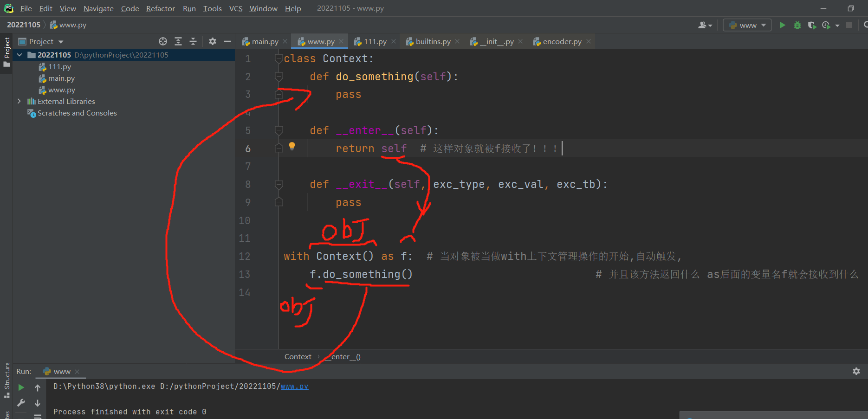The height and width of the screenshot is (419, 868).
Task: Jump up the stack trace in Run panel
Action: 38,387
